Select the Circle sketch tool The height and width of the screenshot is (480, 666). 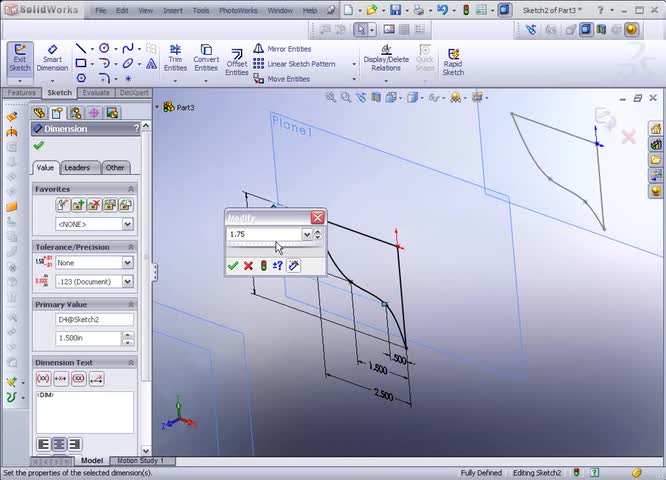coord(104,48)
